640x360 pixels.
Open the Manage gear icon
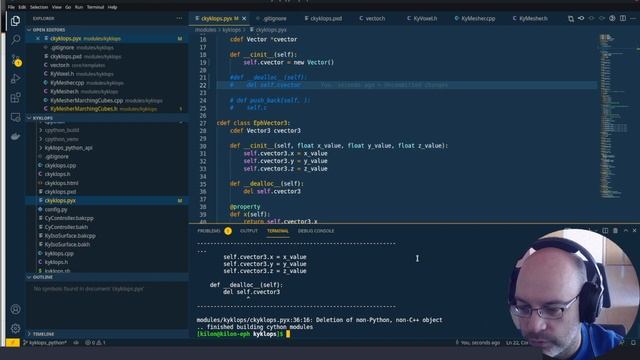pyautogui.click(x=16, y=328)
